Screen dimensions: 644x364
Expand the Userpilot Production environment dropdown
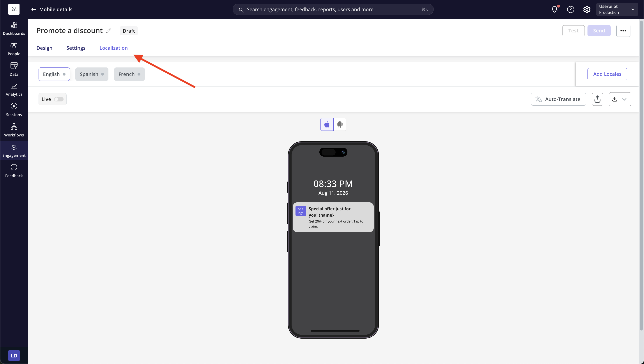click(x=617, y=9)
